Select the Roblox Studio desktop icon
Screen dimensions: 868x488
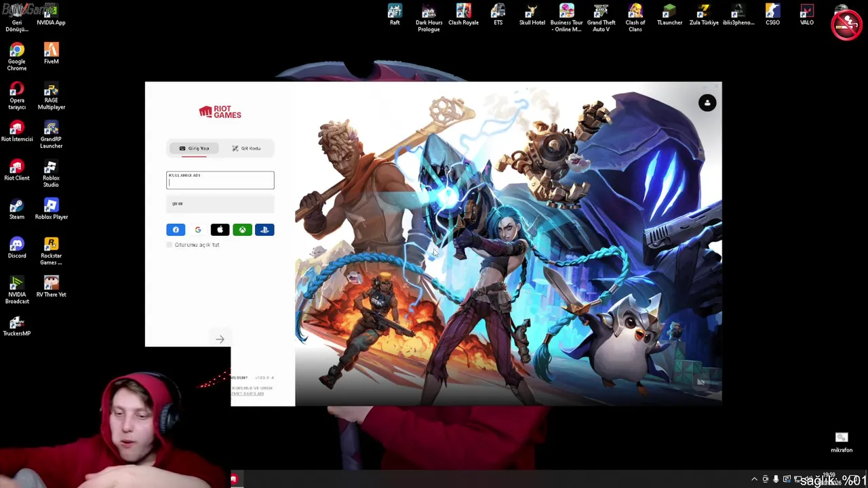(51, 174)
